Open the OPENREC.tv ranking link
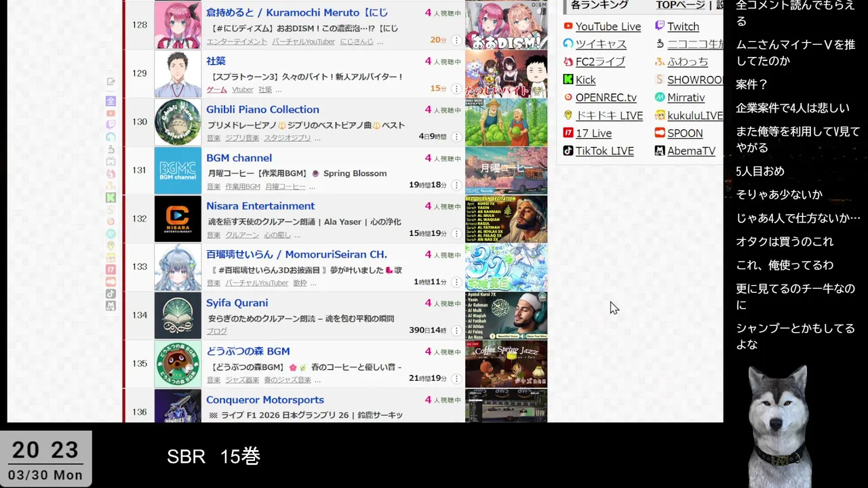The width and height of the screenshot is (868, 488). (x=606, y=98)
